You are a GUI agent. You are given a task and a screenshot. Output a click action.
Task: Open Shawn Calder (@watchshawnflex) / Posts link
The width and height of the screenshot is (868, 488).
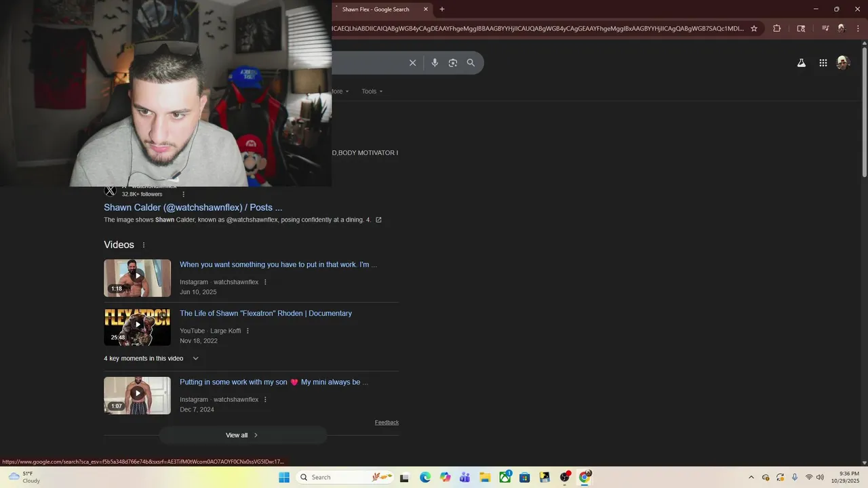[193, 207]
